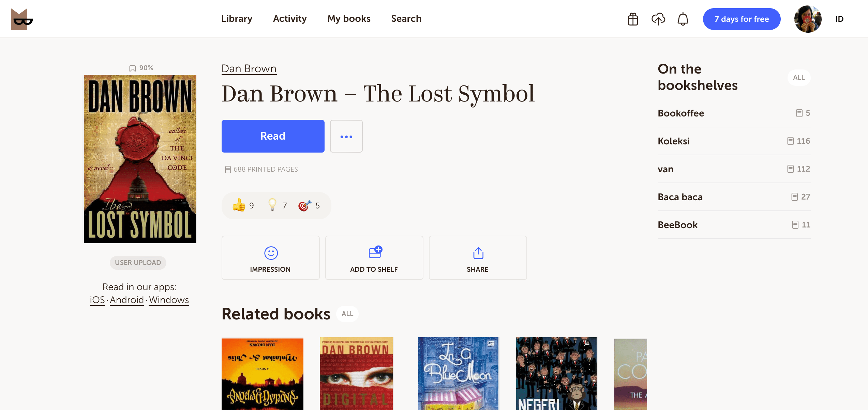Image resolution: width=868 pixels, height=410 pixels.
Task: Open the Koleksi bookshelf
Action: click(673, 141)
